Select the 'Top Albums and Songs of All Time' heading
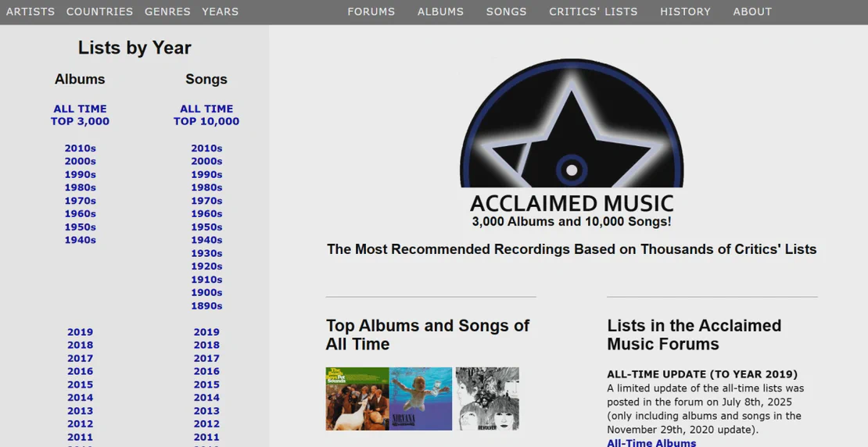Viewport: 868px width, 447px height. (428, 334)
